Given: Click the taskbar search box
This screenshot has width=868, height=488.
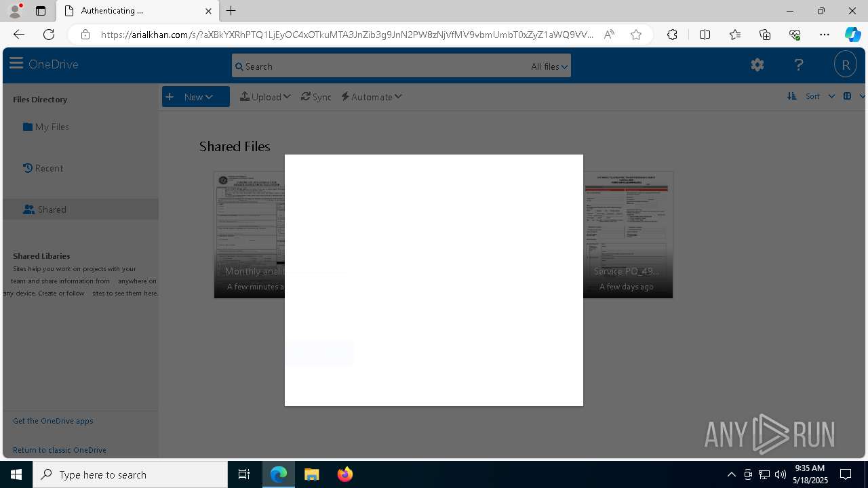Looking at the screenshot, I should (x=130, y=474).
